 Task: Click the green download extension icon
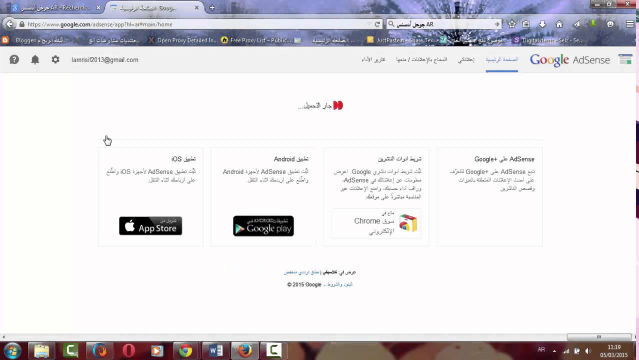point(593,24)
